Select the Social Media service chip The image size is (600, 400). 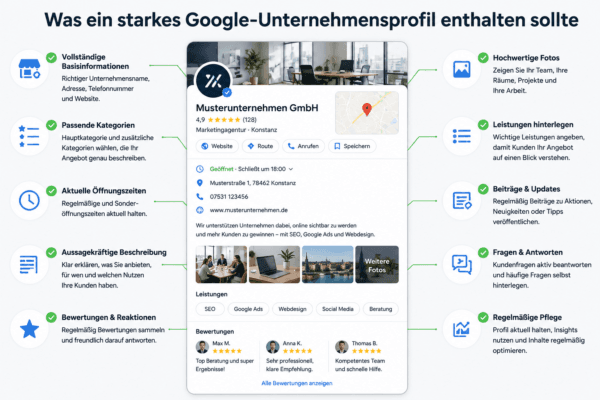[x=338, y=309]
